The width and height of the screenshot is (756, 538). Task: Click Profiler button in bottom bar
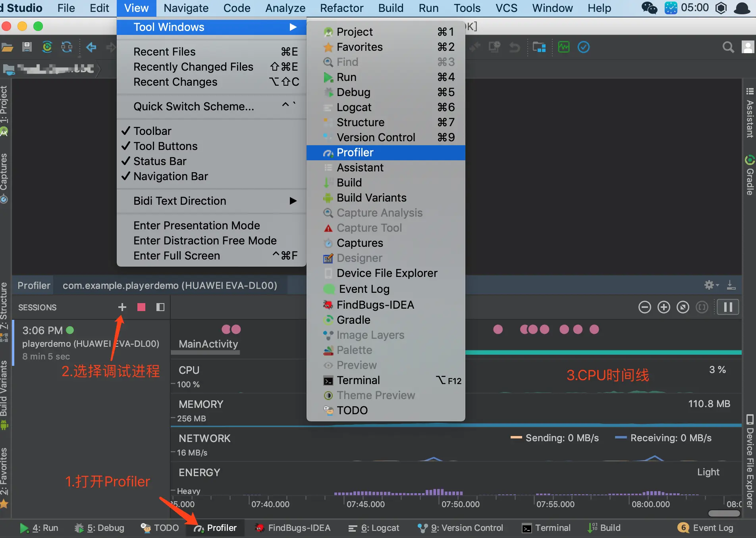tap(215, 528)
